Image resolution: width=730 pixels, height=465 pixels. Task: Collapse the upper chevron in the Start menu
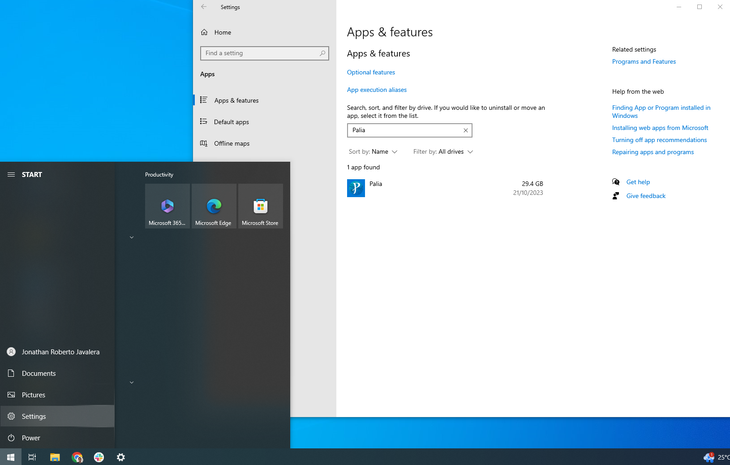pos(132,237)
